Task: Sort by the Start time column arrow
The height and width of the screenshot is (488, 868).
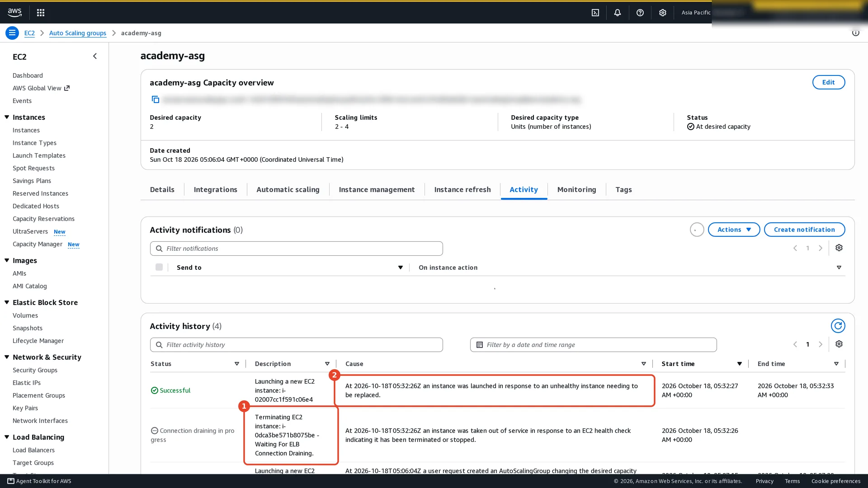Action: (x=740, y=364)
